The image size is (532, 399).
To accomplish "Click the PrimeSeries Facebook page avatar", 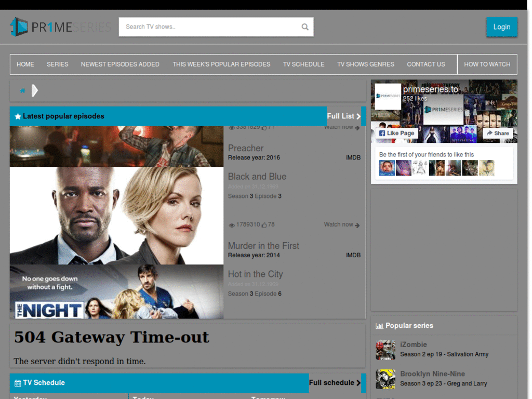I will [388, 96].
